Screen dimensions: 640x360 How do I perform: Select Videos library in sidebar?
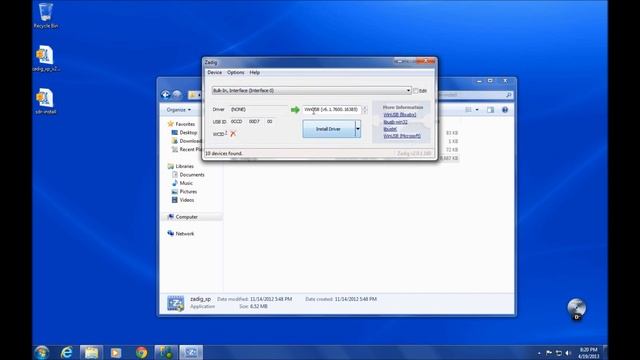coord(183,200)
